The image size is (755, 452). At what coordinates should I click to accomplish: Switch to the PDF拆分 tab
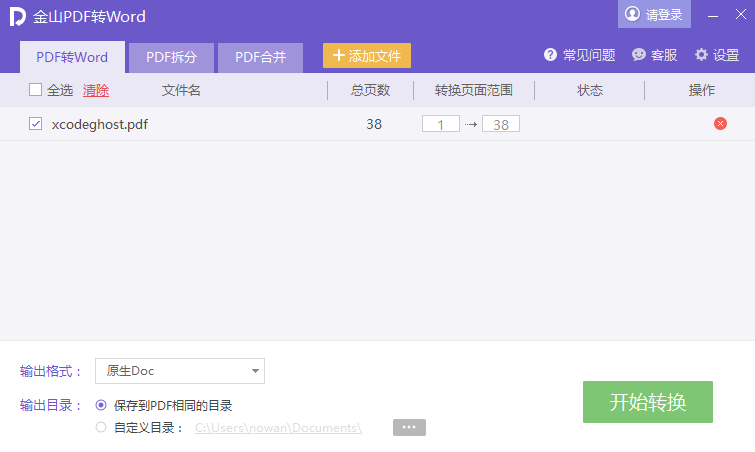coord(171,57)
